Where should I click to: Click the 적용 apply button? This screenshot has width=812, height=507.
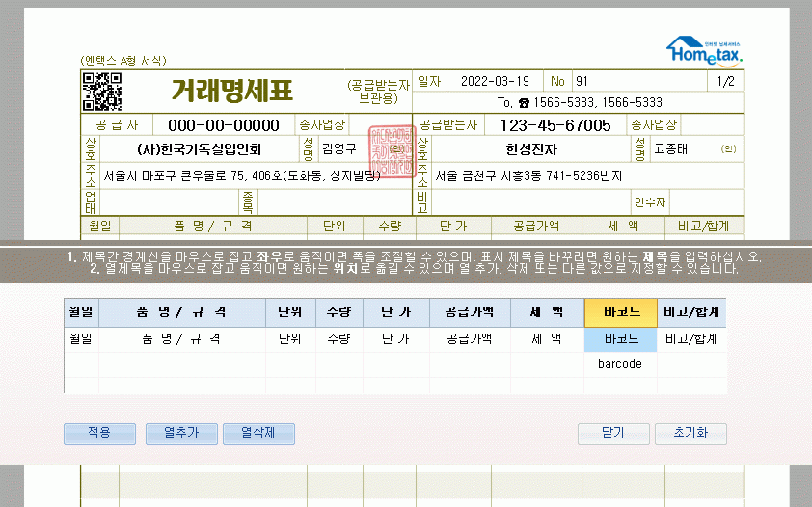click(x=99, y=434)
